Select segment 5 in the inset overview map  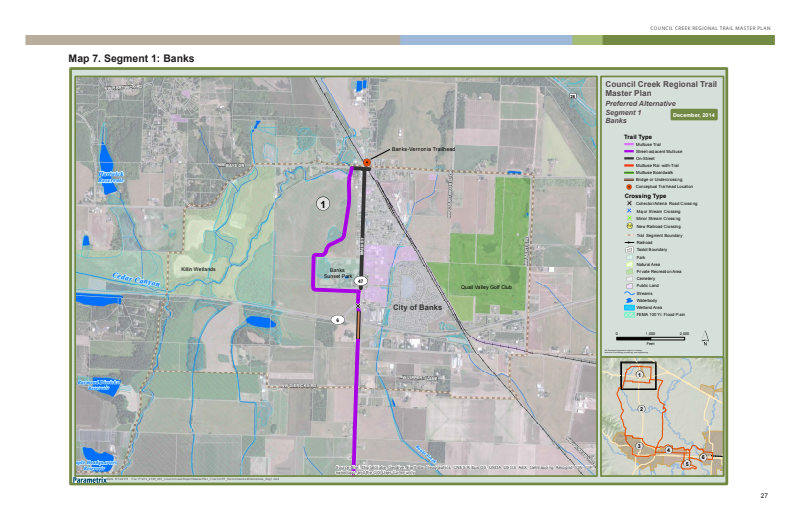point(686,463)
